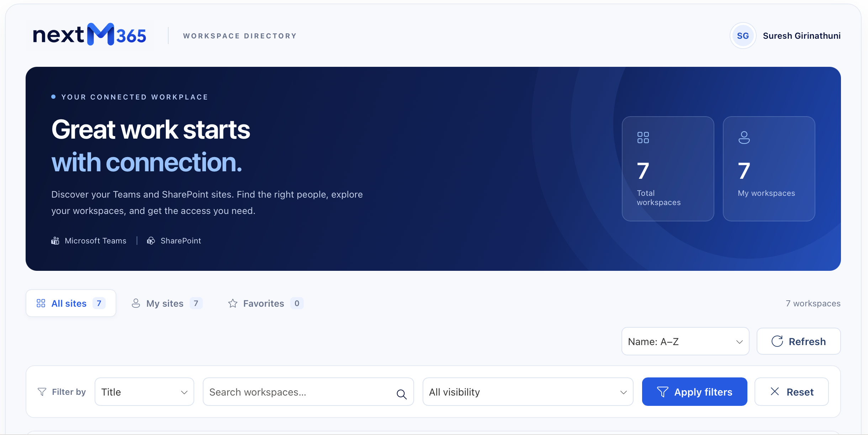This screenshot has height=435, width=868.
Task: Open the Title filter-by dropdown
Action: [x=144, y=392]
